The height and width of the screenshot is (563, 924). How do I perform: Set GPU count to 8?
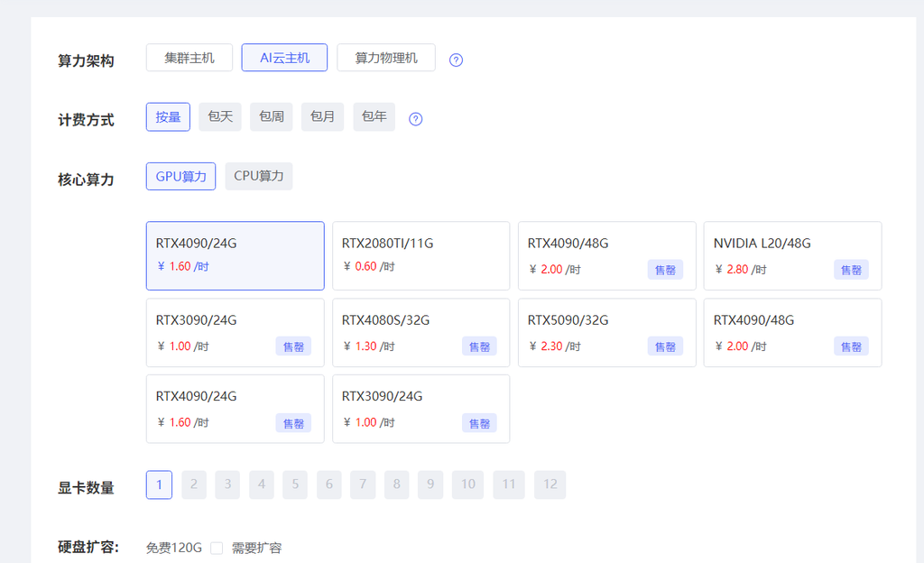point(397,485)
